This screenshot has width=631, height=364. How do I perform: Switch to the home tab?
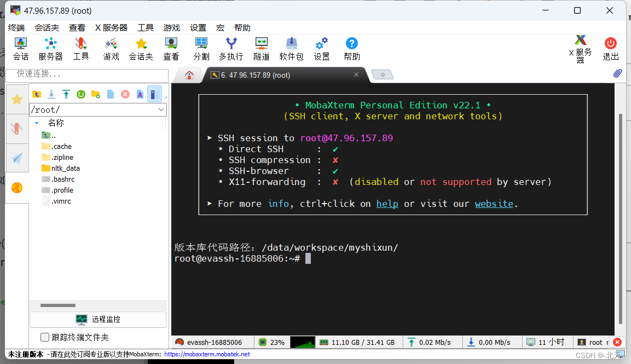[189, 75]
